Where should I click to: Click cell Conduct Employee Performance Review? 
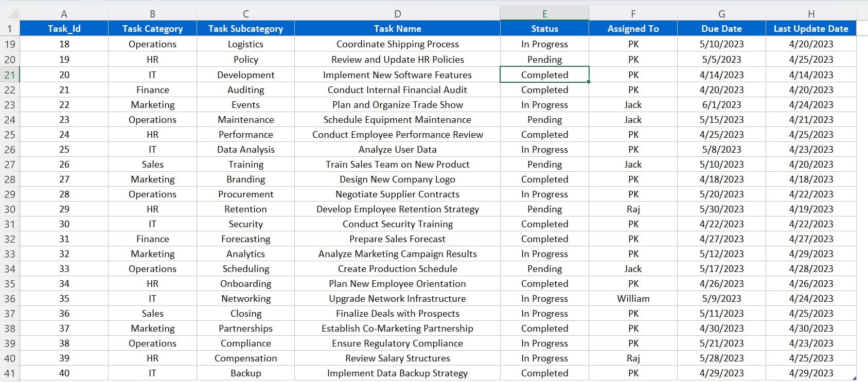(x=397, y=135)
